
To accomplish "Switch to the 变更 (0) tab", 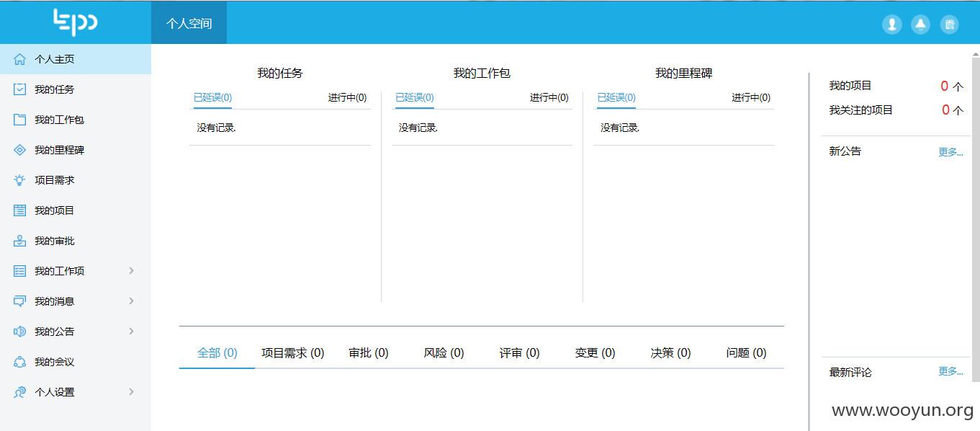I will [x=595, y=353].
